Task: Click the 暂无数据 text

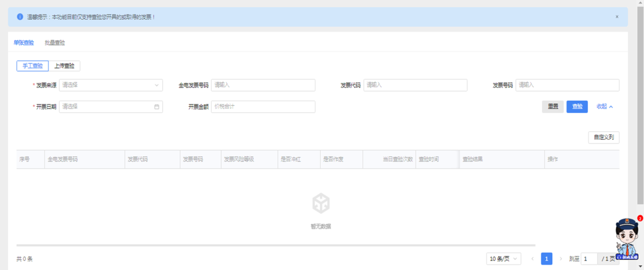Action: click(x=321, y=226)
